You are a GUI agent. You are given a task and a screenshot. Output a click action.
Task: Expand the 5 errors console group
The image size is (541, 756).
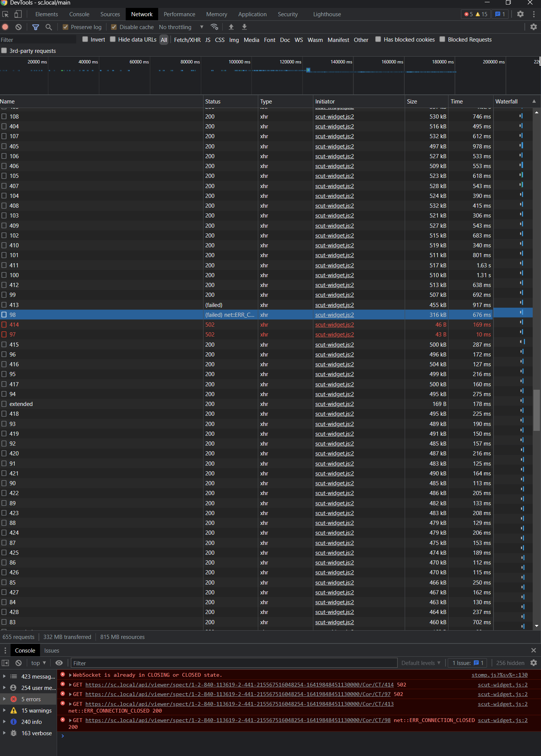[x=4, y=699]
